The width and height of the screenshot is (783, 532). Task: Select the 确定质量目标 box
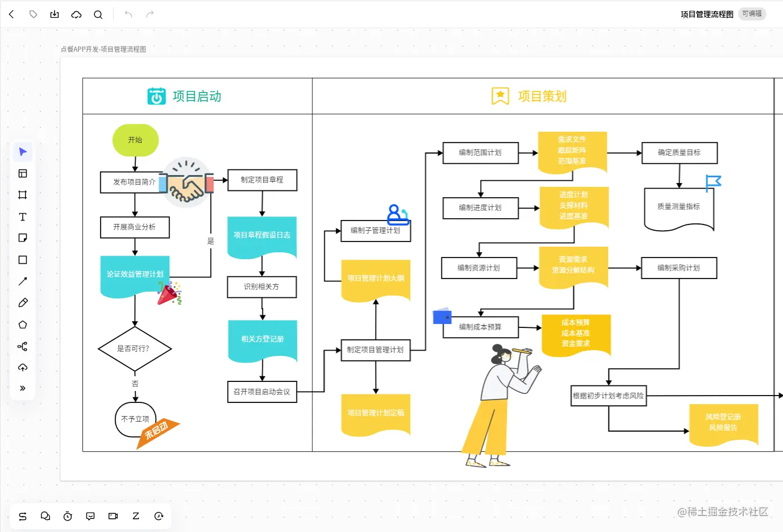coord(680,153)
